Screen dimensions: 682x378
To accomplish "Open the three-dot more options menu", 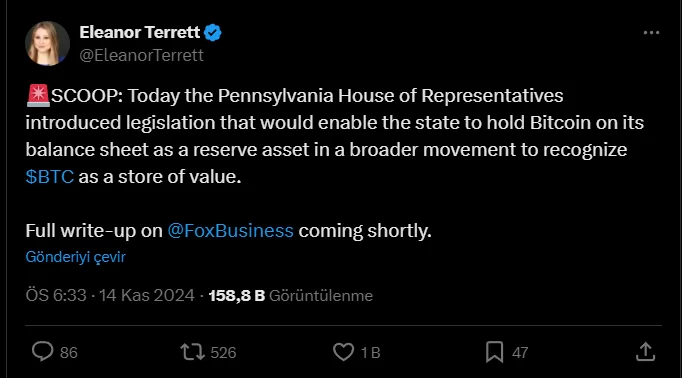I will tap(651, 33).
